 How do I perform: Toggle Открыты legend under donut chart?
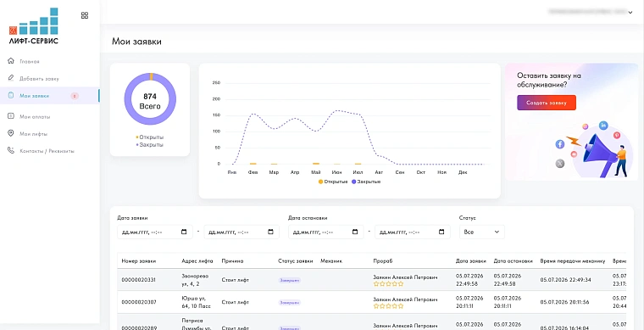pyautogui.click(x=149, y=137)
